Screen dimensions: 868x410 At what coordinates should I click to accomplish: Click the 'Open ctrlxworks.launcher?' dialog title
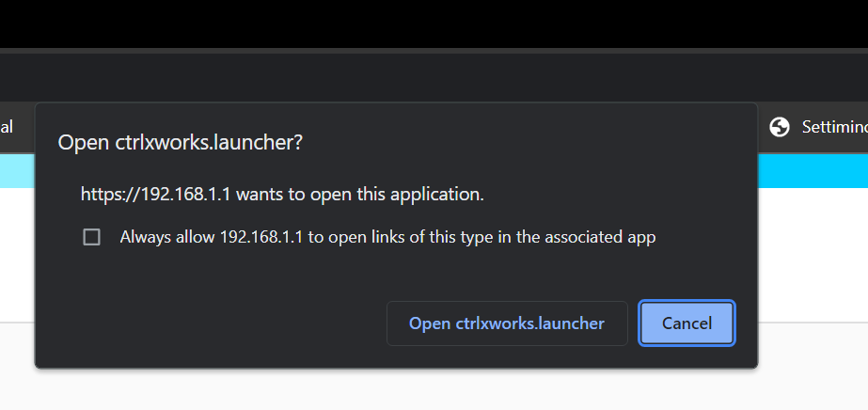pos(180,142)
